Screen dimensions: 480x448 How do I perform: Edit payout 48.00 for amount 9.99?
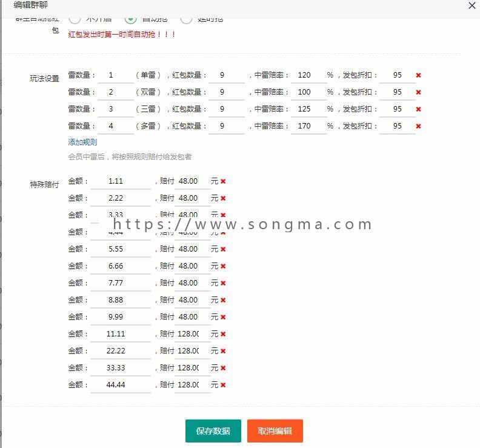[x=193, y=317]
